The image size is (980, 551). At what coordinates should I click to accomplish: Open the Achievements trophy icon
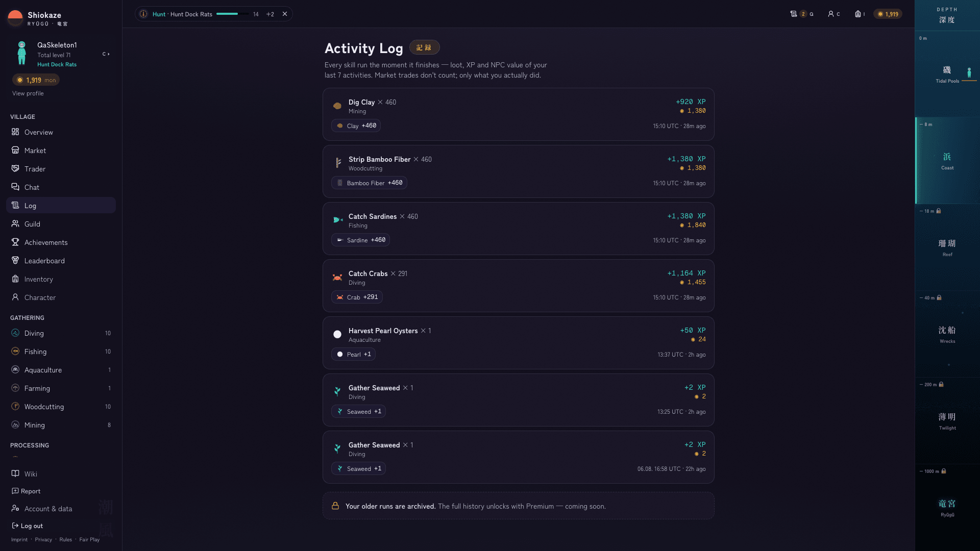click(15, 242)
